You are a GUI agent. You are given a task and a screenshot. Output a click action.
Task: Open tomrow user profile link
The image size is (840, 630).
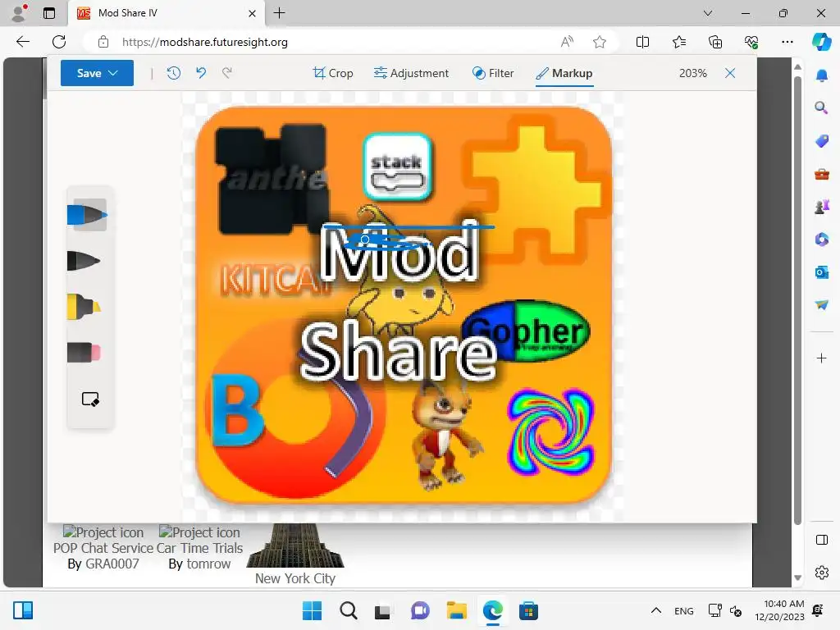[x=208, y=564]
